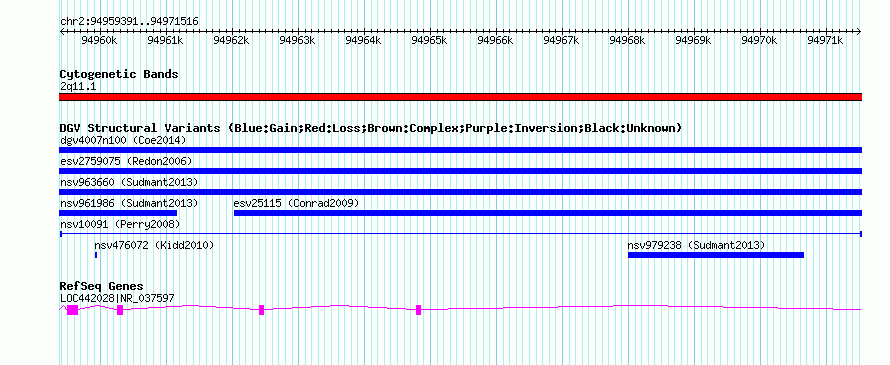Click the red 2q11.1 cytogenetic band
The height and width of the screenshot is (365, 890).
point(460,97)
